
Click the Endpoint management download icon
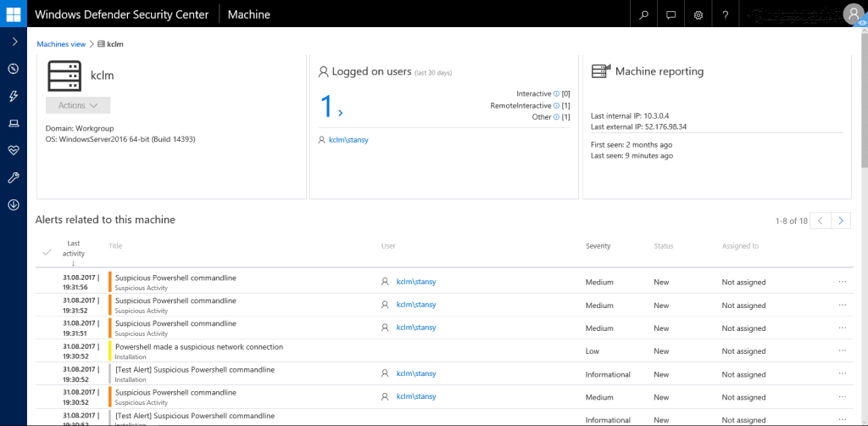(14, 205)
